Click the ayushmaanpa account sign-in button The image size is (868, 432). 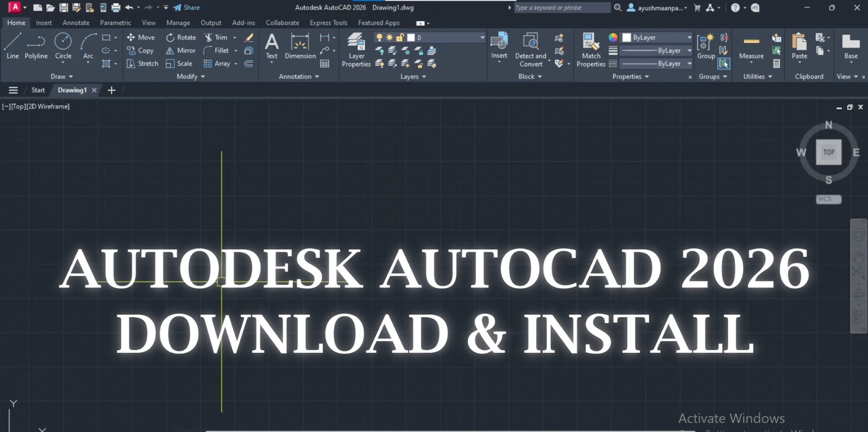[657, 8]
